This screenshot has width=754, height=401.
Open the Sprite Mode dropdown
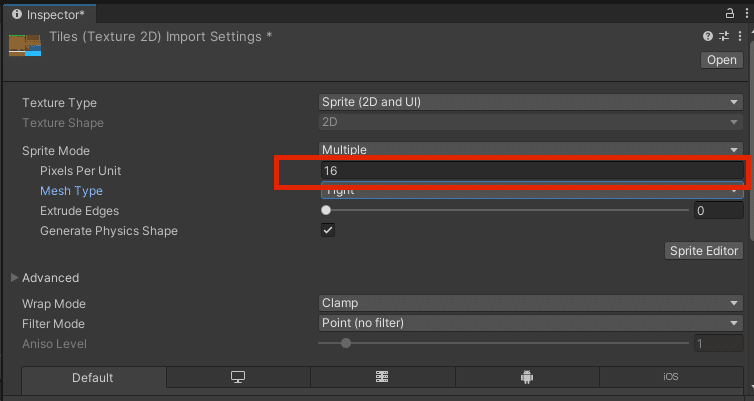pos(531,150)
